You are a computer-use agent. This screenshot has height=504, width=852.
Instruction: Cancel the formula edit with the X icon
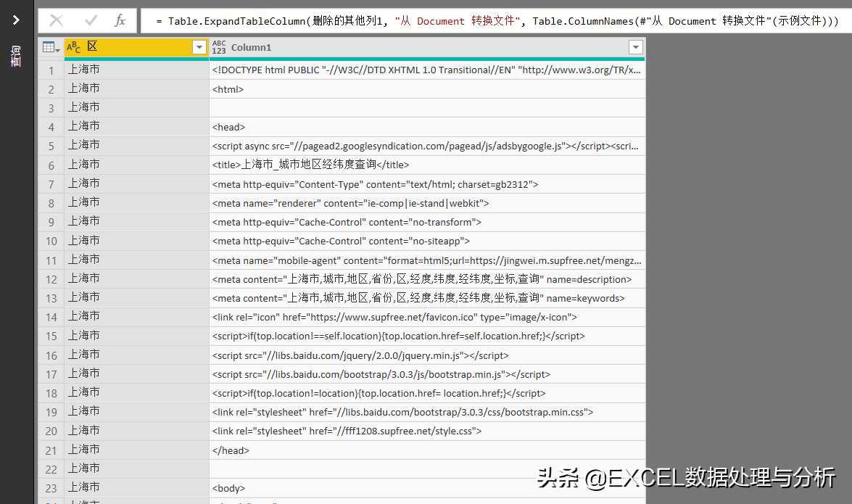coord(57,20)
